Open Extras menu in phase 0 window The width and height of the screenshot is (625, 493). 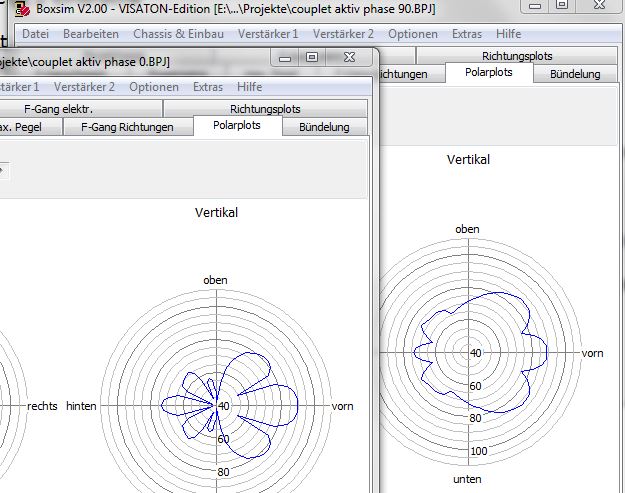(208, 87)
